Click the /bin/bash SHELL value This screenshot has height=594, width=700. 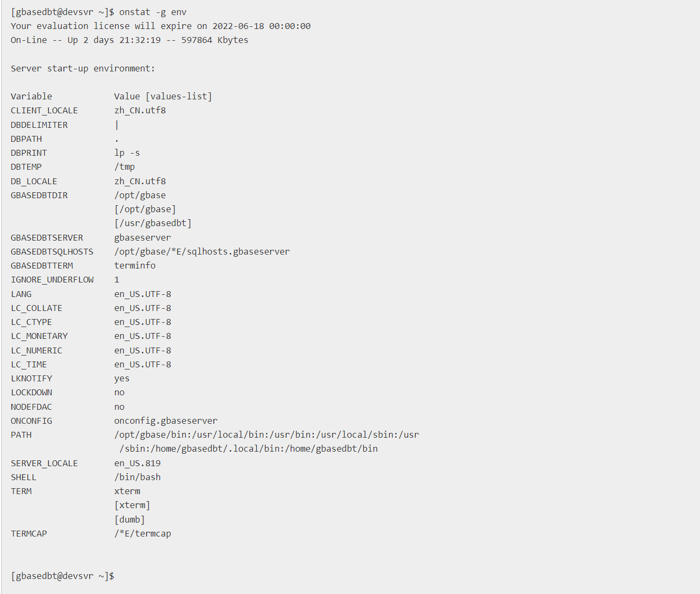tap(137, 477)
